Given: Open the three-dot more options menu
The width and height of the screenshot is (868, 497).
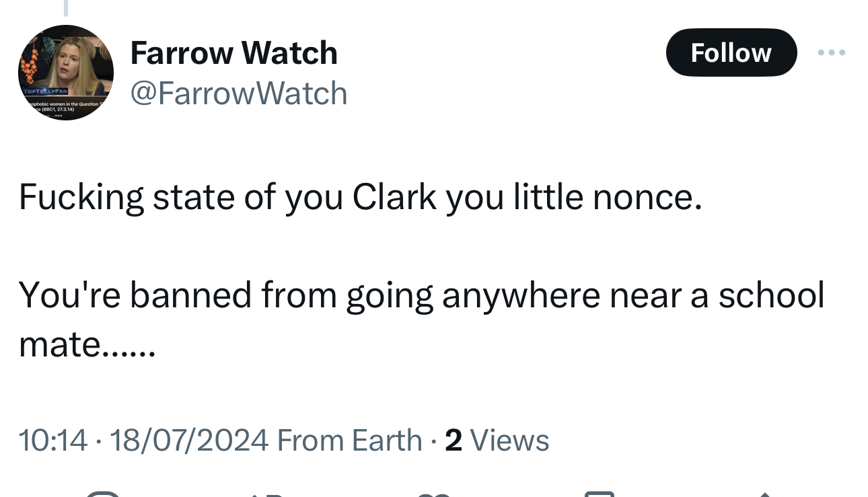Looking at the screenshot, I should (x=832, y=52).
